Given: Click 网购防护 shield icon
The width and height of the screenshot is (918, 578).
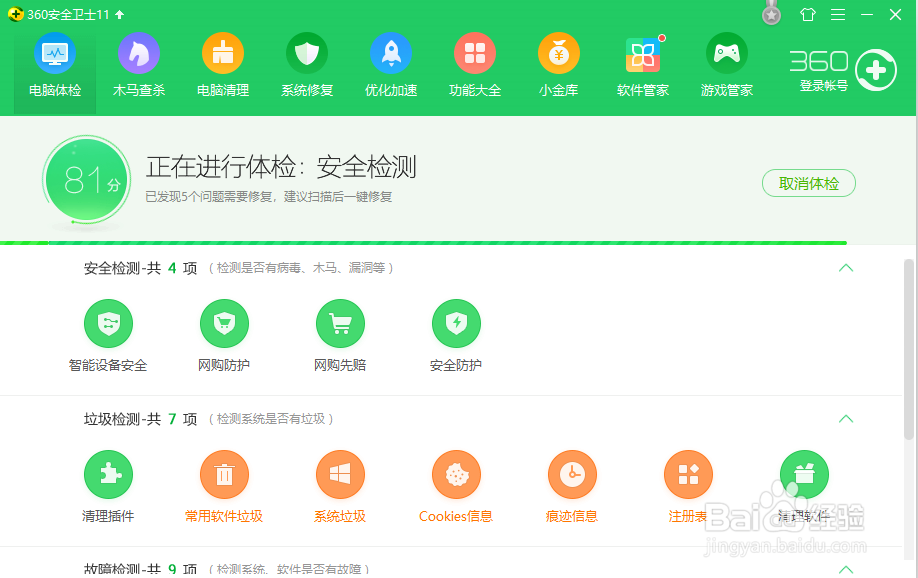Looking at the screenshot, I should pos(224,323).
